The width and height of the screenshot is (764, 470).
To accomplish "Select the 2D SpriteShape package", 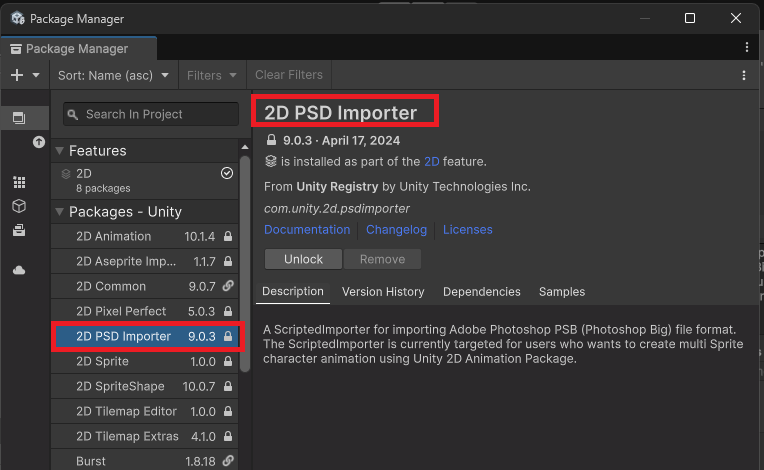I will [145, 387].
